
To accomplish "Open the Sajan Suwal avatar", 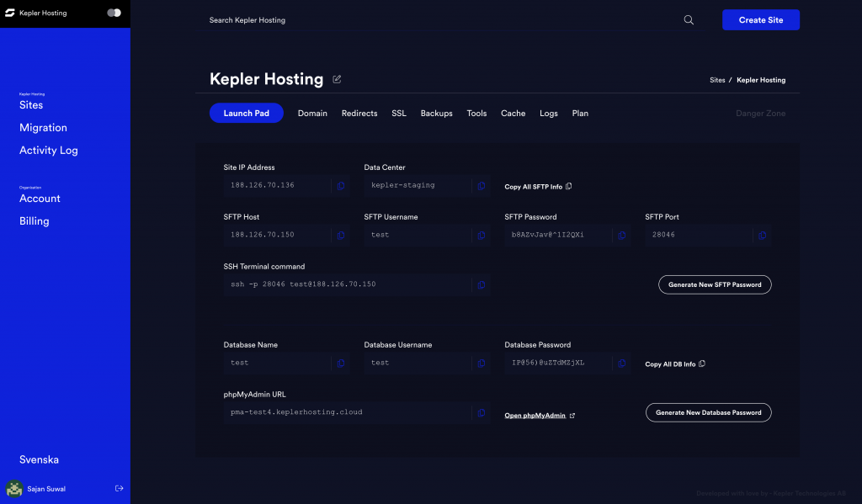I will [x=14, y=489].
